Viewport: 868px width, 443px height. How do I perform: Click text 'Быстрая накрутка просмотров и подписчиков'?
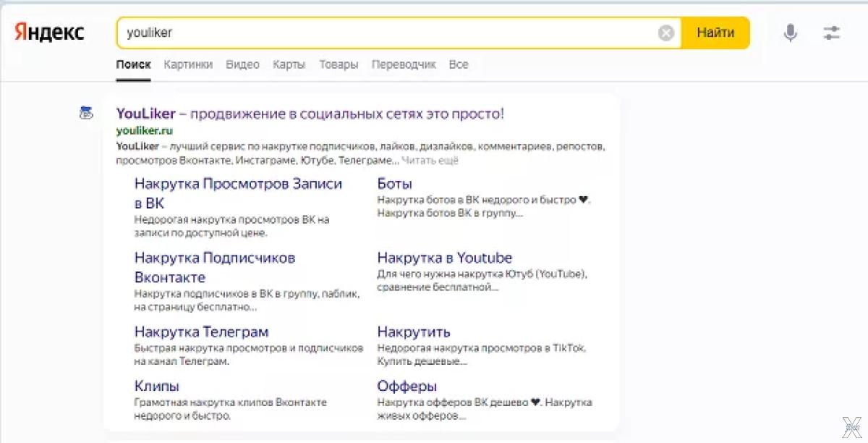(x=249, y=347)
